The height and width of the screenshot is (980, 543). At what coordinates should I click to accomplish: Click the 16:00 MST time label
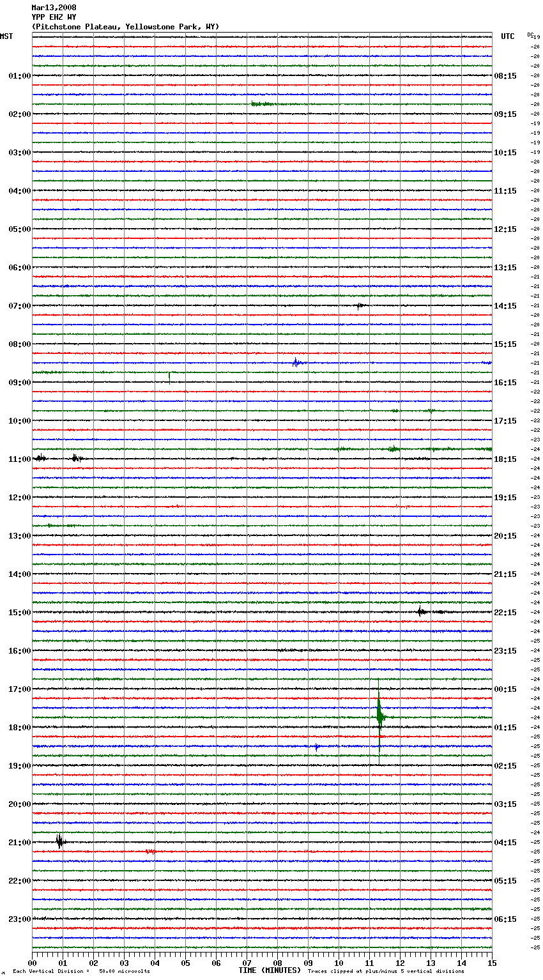pyautogui.click(x=20, y=651)
